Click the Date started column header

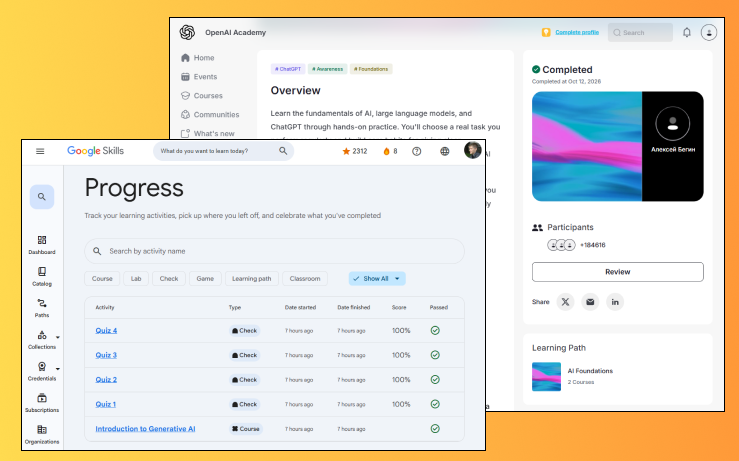tap(300, 307)
